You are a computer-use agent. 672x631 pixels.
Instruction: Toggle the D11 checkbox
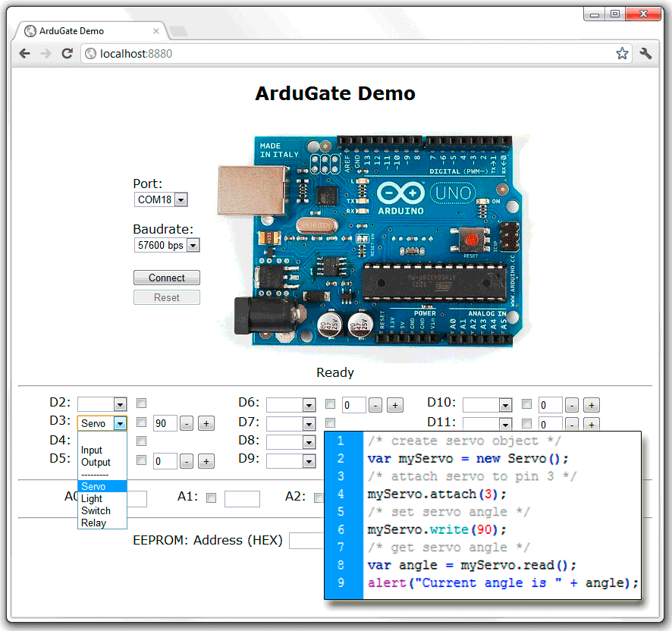[526, 423]
